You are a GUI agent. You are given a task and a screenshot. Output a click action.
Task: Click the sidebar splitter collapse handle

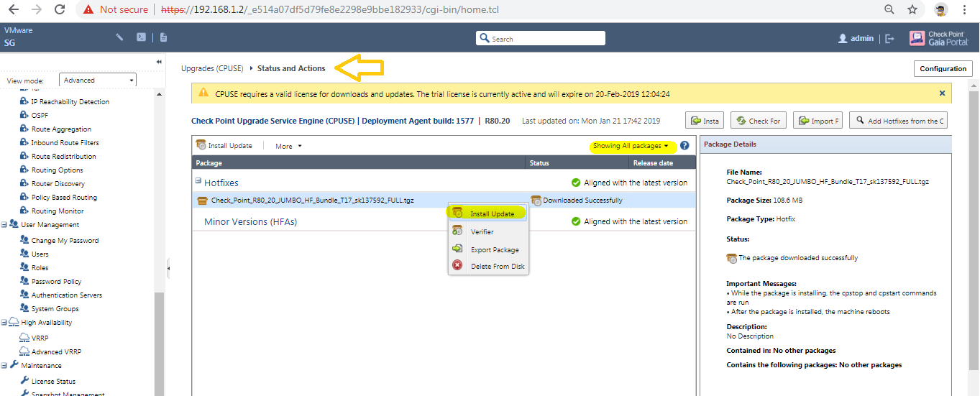[x=168, y=268]
